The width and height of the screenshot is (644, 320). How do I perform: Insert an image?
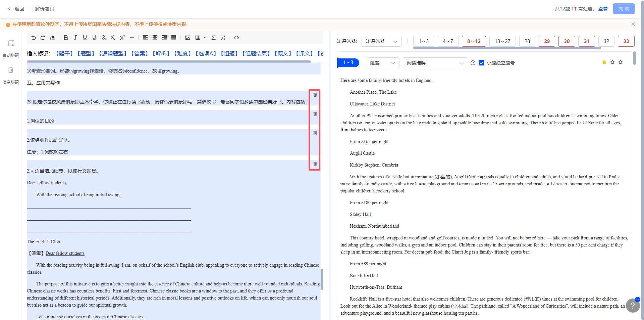click(188, 38)
